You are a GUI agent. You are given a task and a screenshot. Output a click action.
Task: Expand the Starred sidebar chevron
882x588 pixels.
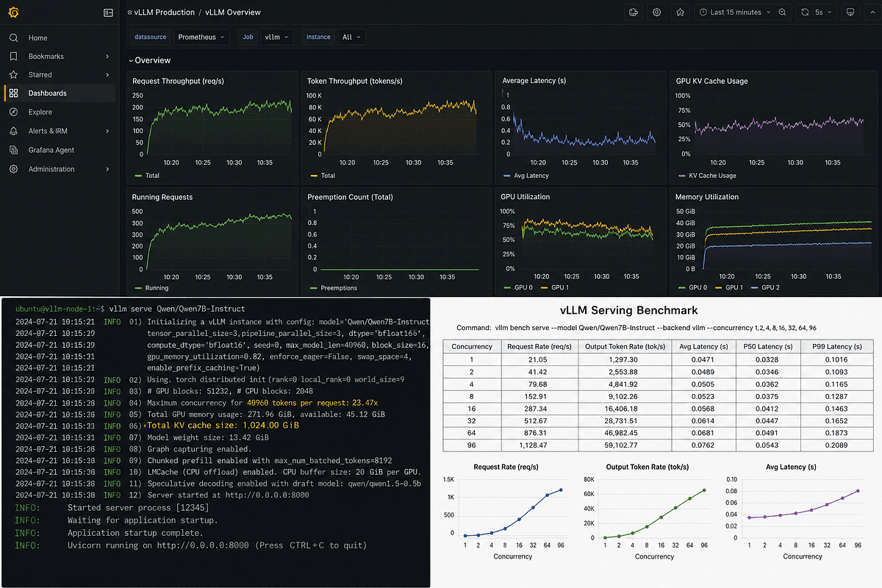[107, 75]
